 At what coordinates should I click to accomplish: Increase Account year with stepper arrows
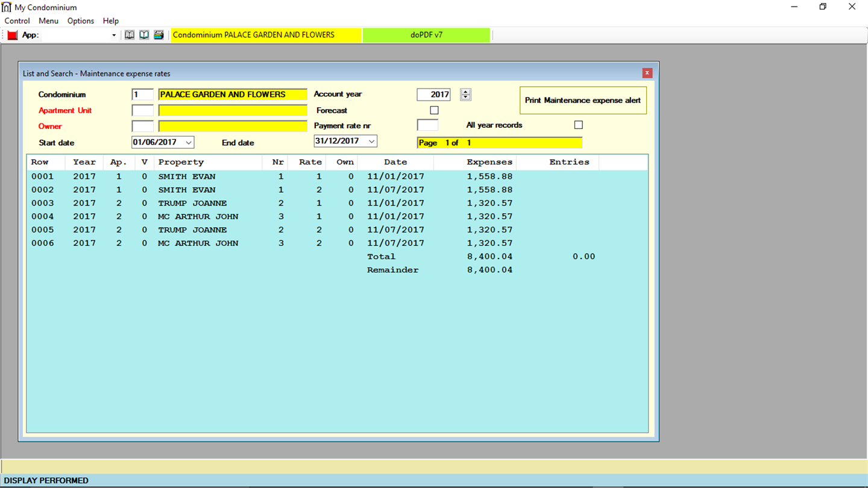coord(465,92)
